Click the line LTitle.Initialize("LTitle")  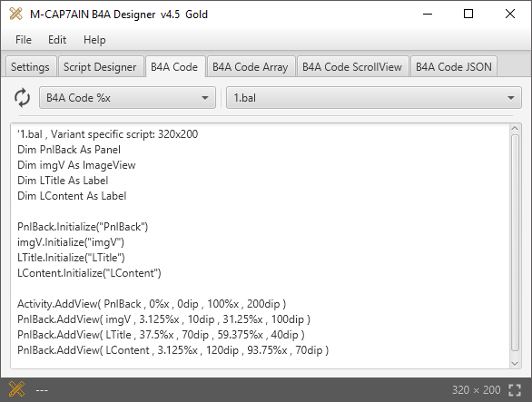tap(71, 258)
